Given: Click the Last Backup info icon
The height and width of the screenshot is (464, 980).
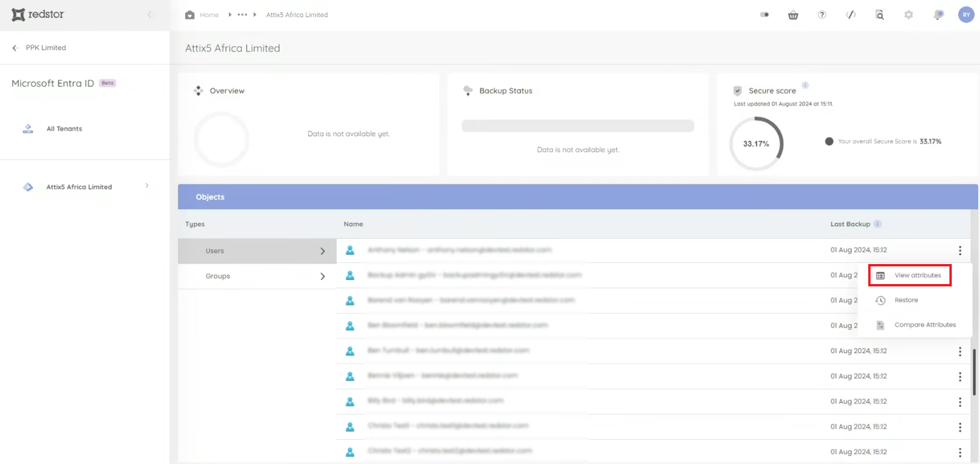Looking at the screenshot, I should tap(878, 223).
